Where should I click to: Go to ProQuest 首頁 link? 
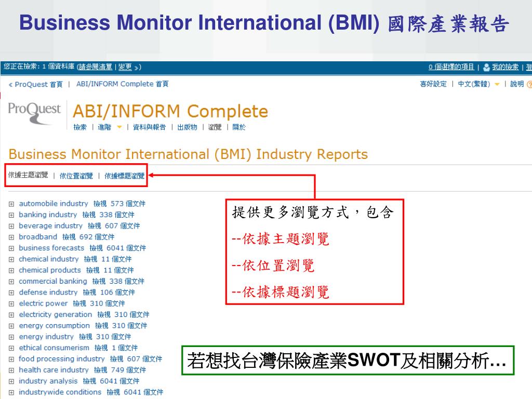(36, 84)
